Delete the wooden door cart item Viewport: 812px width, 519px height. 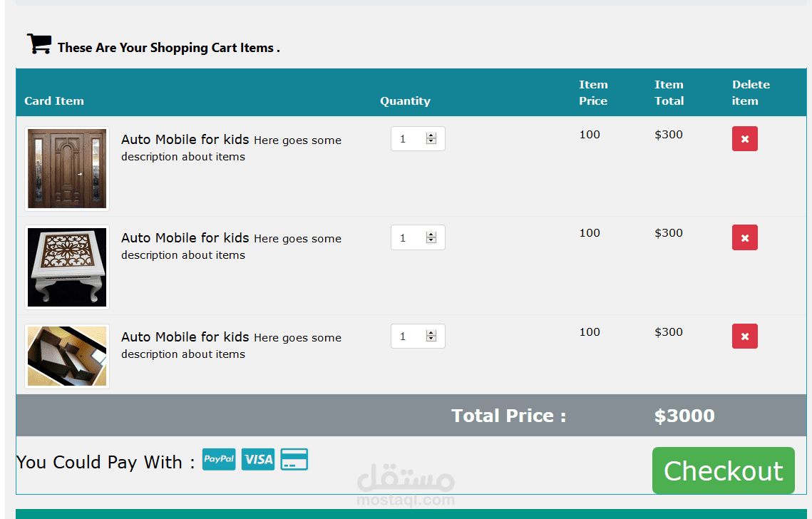tap(745, 139)
